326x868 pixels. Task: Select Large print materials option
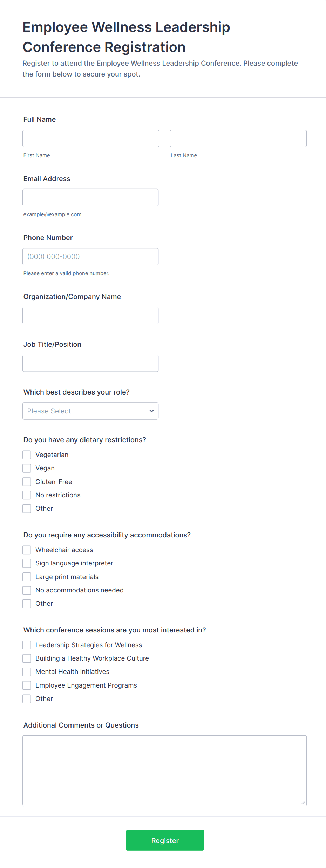(27, 576)
